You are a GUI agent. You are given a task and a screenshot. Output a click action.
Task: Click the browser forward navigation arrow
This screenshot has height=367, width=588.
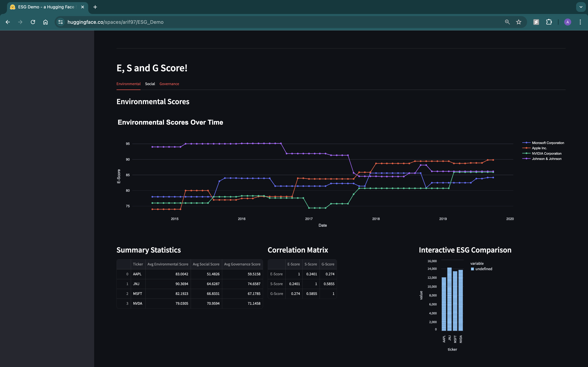(x=20, y=22)
